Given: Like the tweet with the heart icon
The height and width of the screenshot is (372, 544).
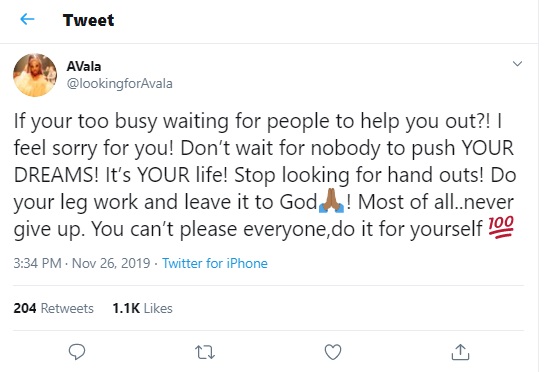Looking at the screenshot, I should click(333, 352).
